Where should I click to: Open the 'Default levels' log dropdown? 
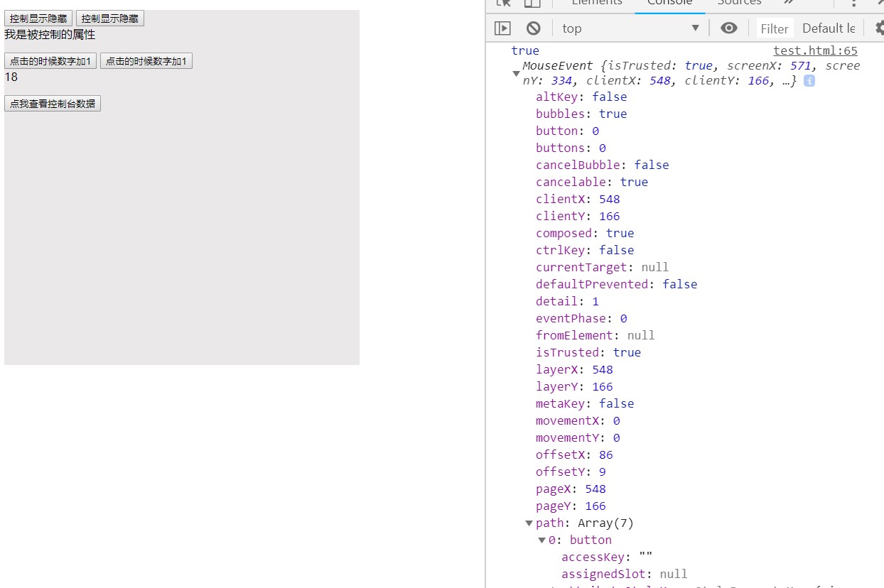(829, 28)
